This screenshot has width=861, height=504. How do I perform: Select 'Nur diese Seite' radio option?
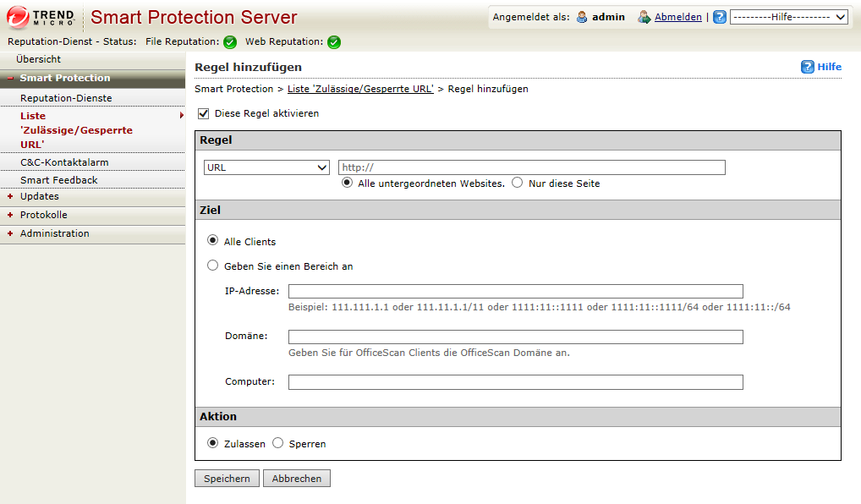[518, 184]
